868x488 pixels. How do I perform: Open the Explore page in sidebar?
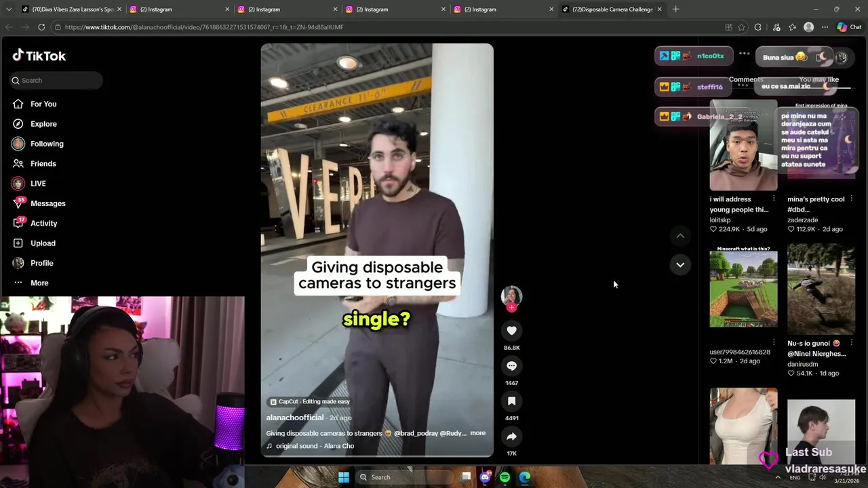[x=34, y=124]
